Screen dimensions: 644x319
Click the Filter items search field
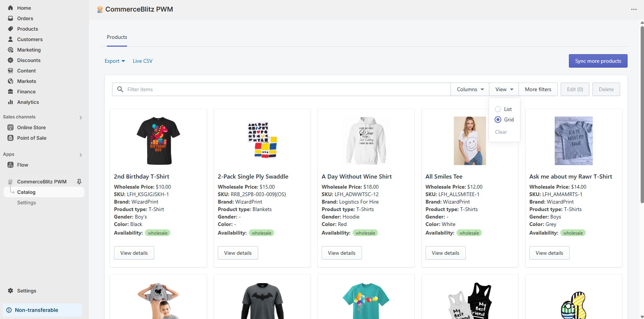tap(284, 89)
